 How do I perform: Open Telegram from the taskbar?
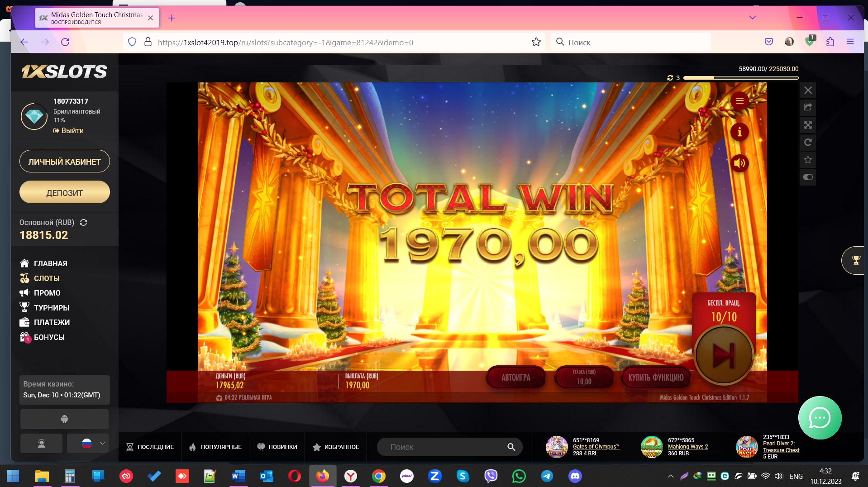(547, 476)
